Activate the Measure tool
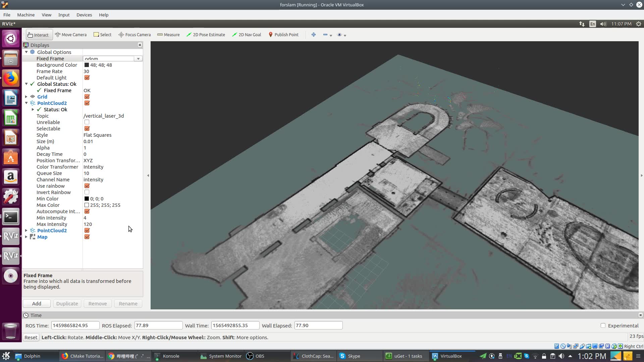The height and width of the screenshot is (362, 644). pyautogui.click(x=168, y=35)
